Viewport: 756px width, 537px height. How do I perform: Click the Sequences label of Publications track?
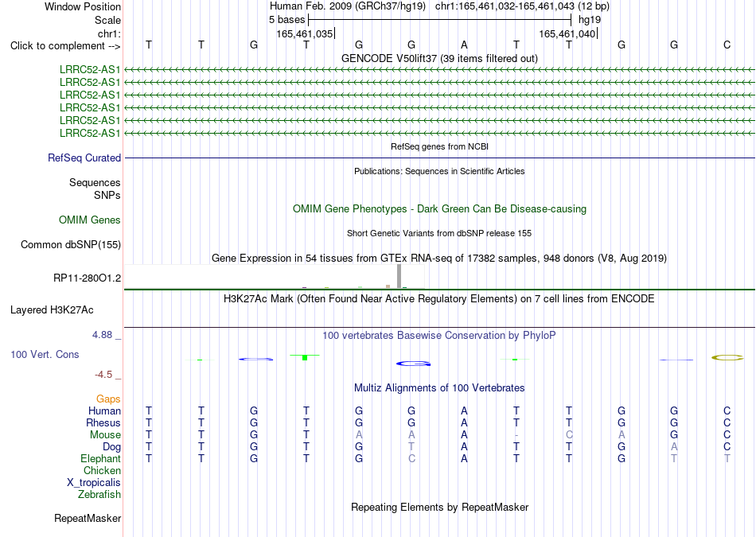pyautogui.click(x=95, y=182)
